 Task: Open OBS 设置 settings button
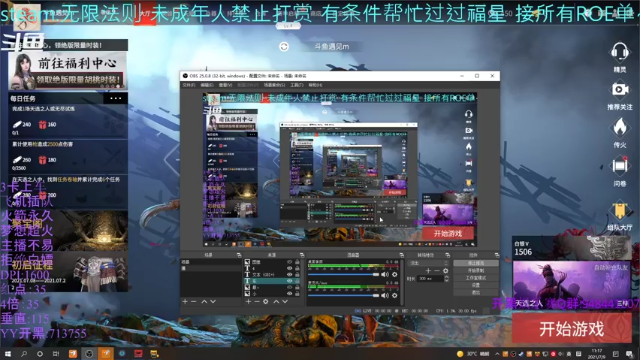coord(476,285)
